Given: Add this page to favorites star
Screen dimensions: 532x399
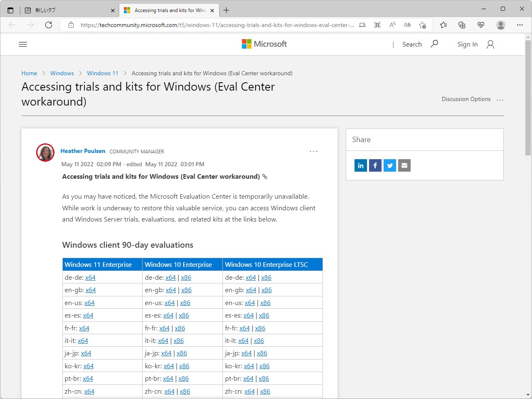Looking at the screenshot, I should [422, 25].
